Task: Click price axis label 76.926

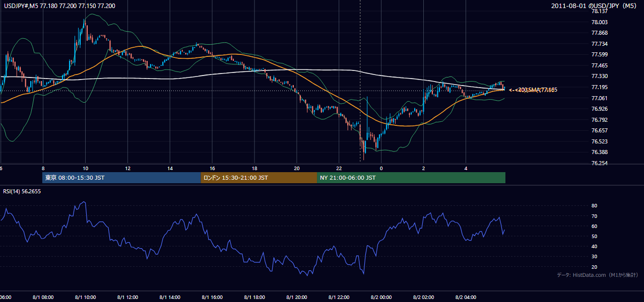Action: [x=600, y=109]
